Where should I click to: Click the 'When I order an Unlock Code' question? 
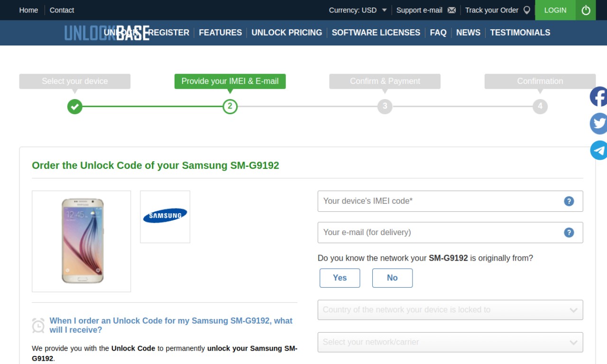(x=171, y=325)
